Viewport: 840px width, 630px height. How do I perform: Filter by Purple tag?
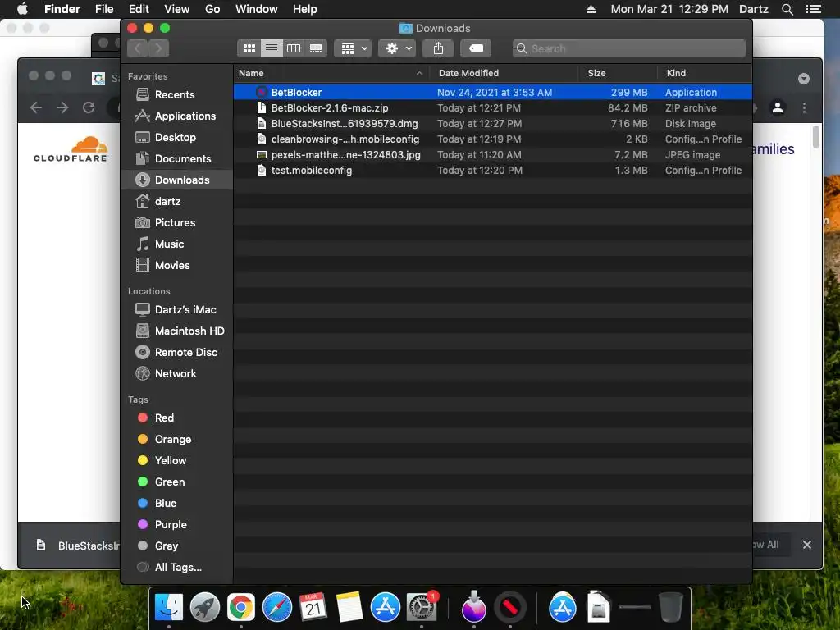177,525
